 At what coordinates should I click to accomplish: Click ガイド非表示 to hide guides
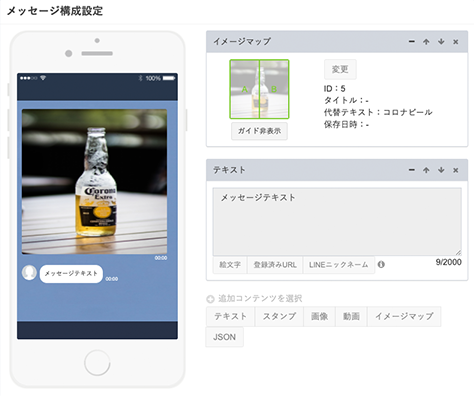(259, 131)
